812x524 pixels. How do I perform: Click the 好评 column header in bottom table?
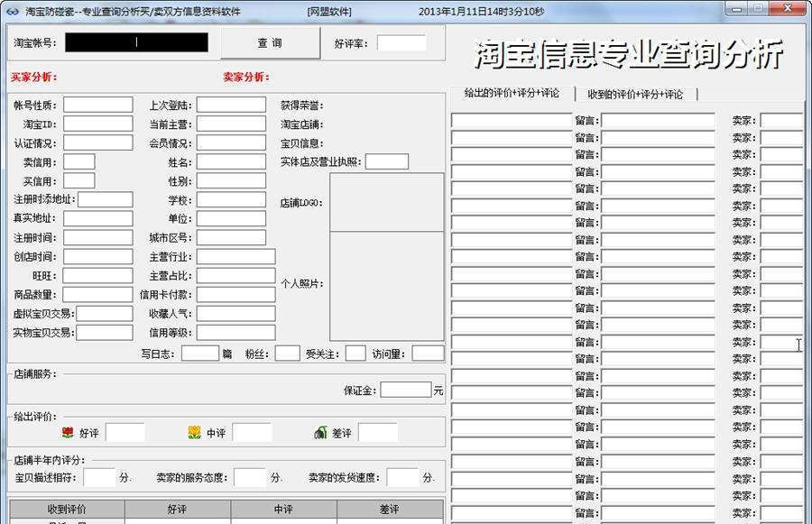(177, 509)
